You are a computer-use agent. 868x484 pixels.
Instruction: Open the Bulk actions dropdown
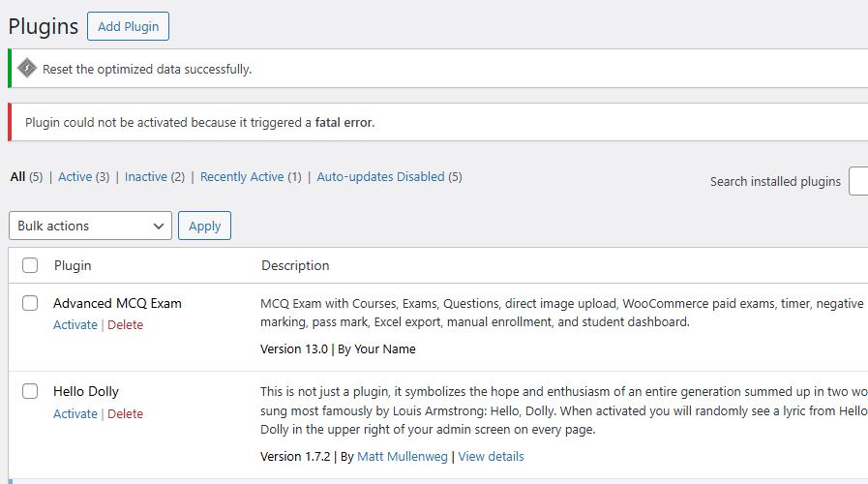click(90, 226)
